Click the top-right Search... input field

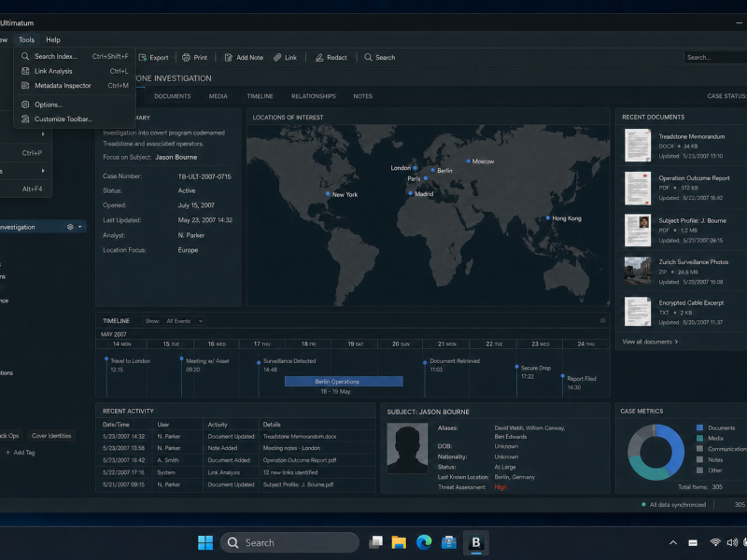[x=715, y=57]
